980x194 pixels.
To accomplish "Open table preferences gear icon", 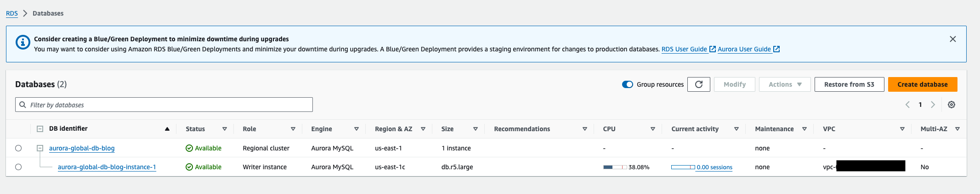I will coord(952,105).
